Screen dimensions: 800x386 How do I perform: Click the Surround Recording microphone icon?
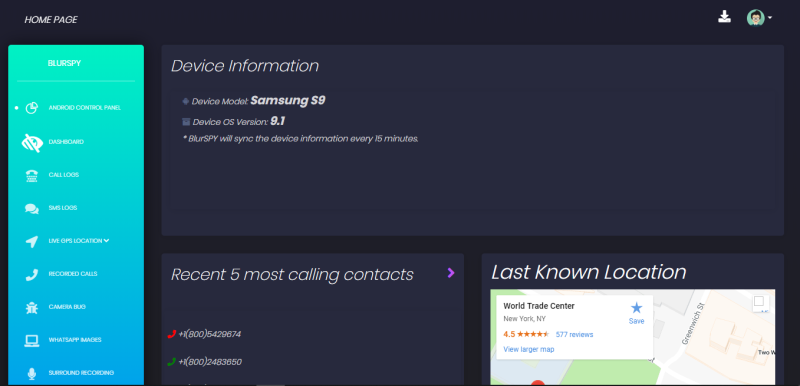[32, 374]
